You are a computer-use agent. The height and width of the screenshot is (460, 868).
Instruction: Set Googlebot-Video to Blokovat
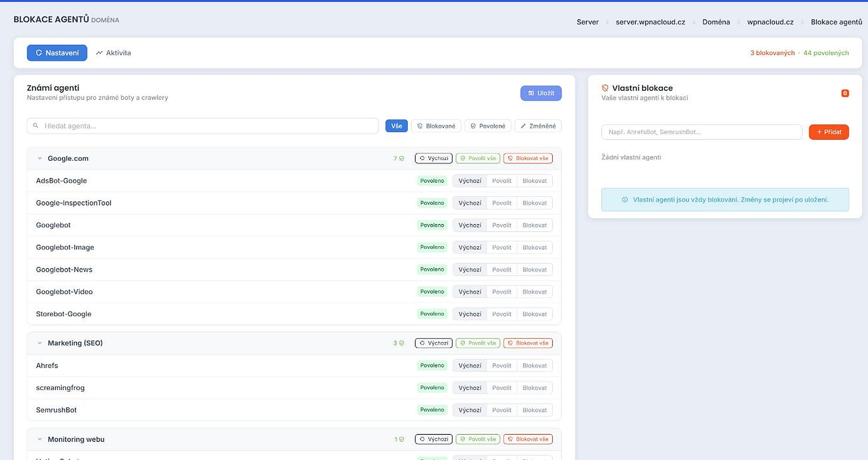pyautogui.click(x=535, y=292)
